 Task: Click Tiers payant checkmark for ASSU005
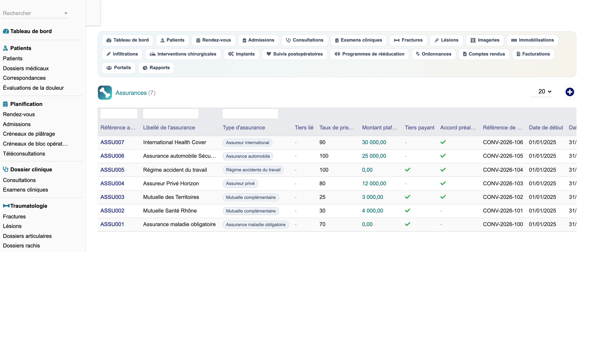tap(407, 170)
